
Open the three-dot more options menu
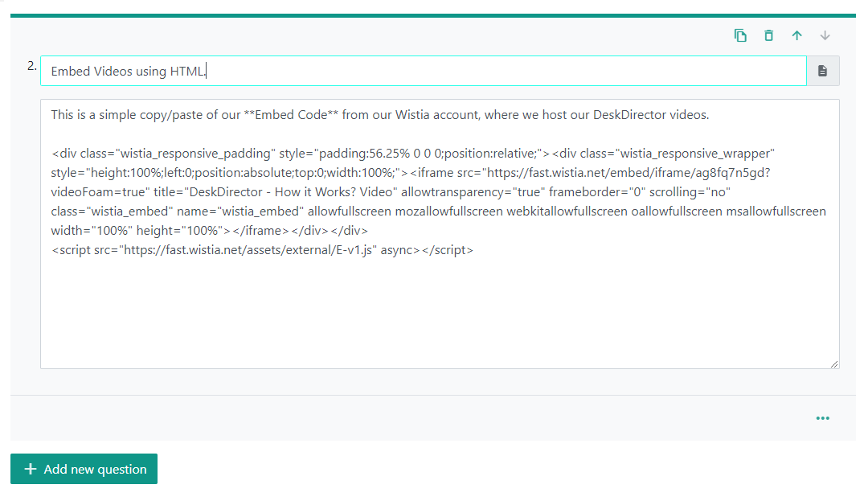tap(823, 418)
